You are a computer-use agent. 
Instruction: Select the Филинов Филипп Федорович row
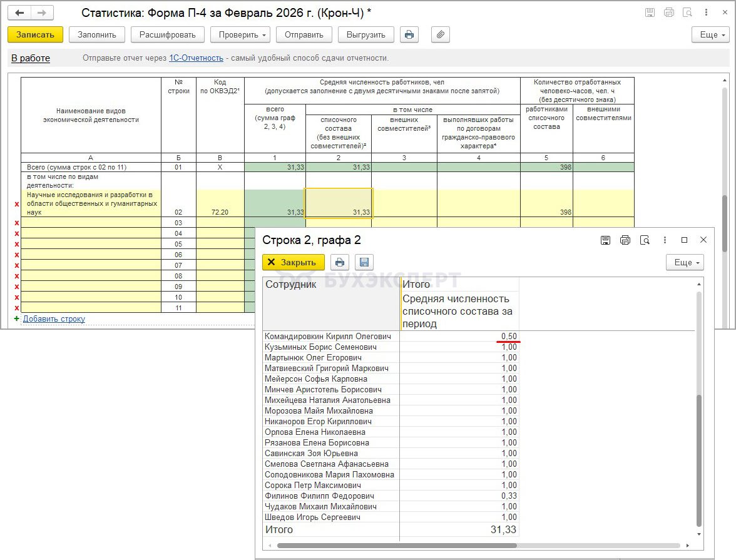coord(330,496)
